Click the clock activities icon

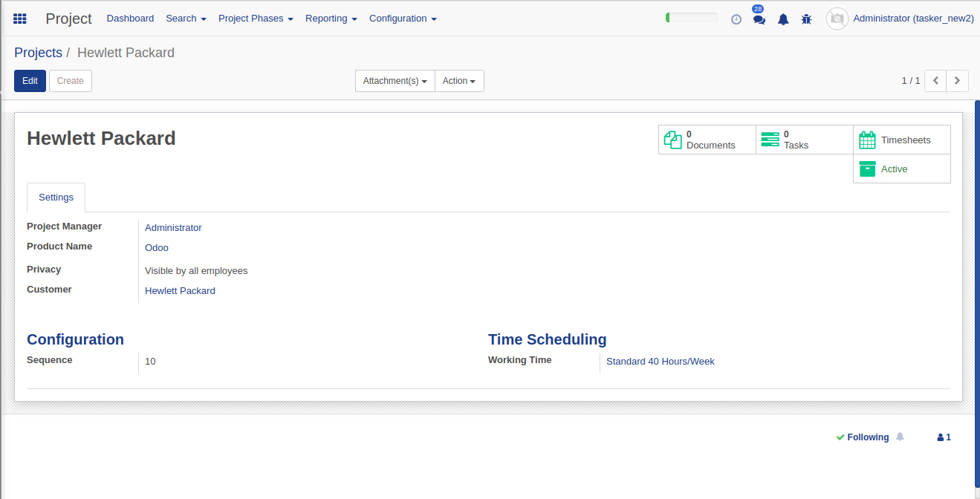[x=736, y=19]
